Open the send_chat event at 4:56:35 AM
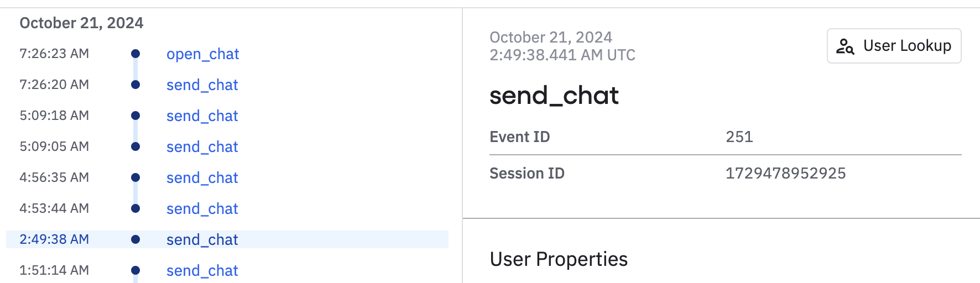The image size is (980, 283). [202, 178]
